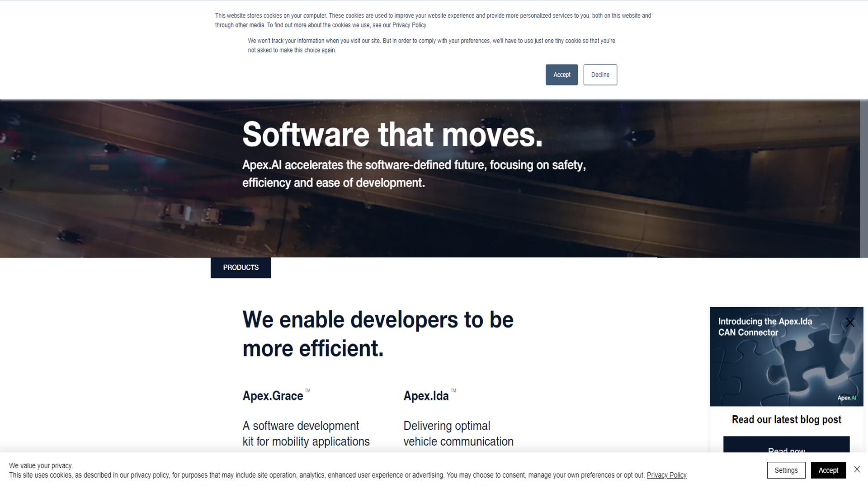Open the Apex.Grace product link

pos(273,395)
